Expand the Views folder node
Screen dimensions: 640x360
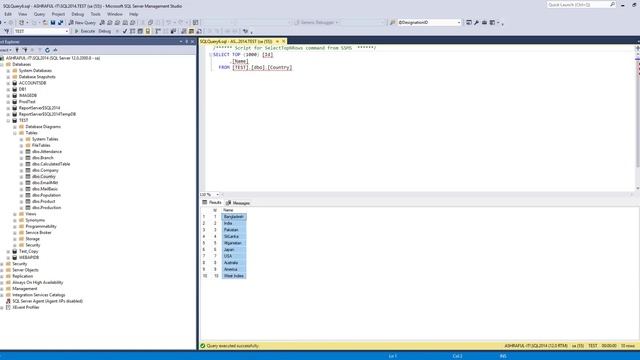pos(15,214)
